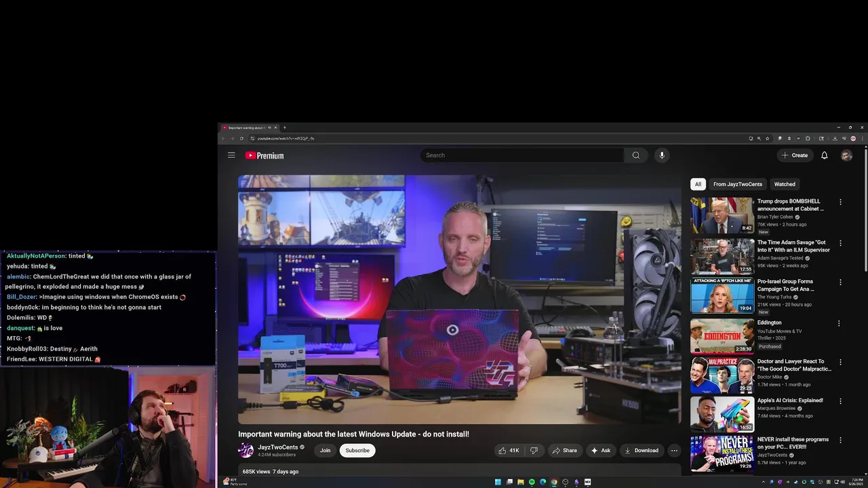This screenshot has height=488, width=868.
Task: Open JayzTwoCents channel name link
Action: coord(278,447)
